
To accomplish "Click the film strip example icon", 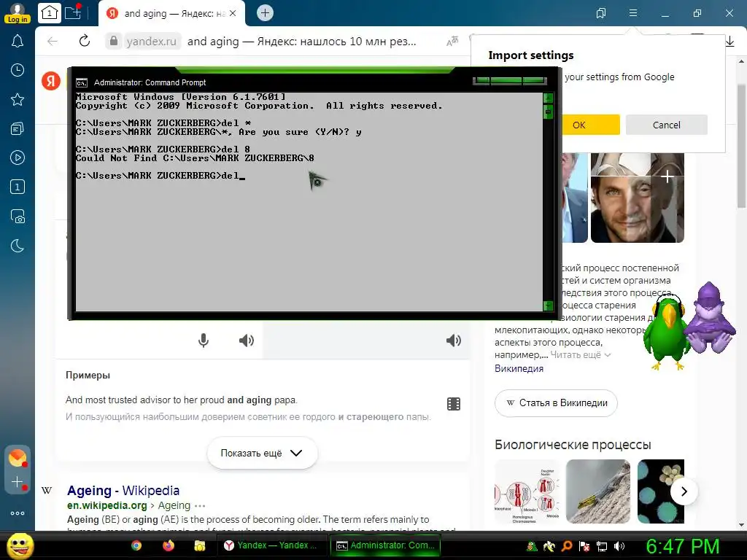I will 454,404.
